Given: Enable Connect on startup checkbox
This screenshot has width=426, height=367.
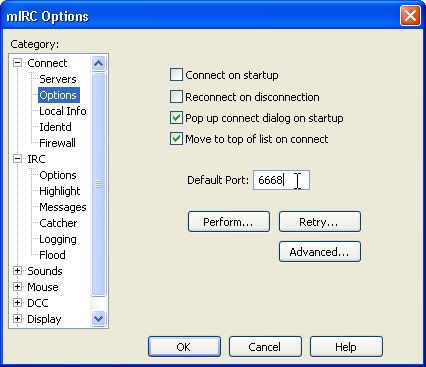Looking at the screenshot, I should pyautogui.click(x=176, y=75).
